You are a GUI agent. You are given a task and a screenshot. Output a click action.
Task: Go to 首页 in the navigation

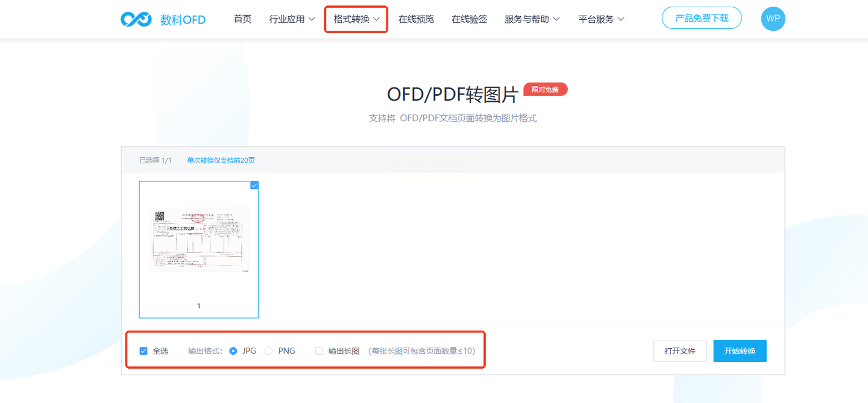pyautogui.click(x=242, y=19)
